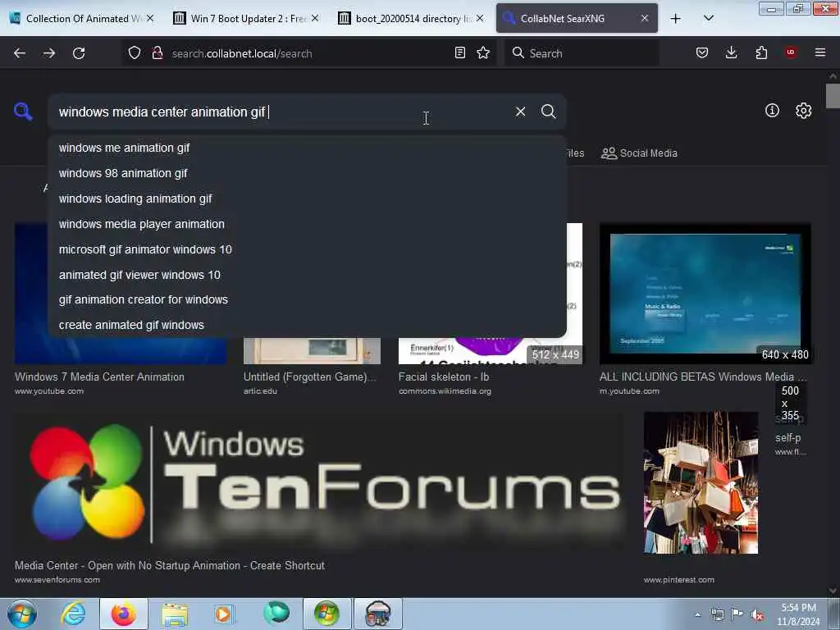This screenshot has width=840, height=630.
Task: Save page to Pocket icon
Action: pyautogui.click(x=702, y=52)
